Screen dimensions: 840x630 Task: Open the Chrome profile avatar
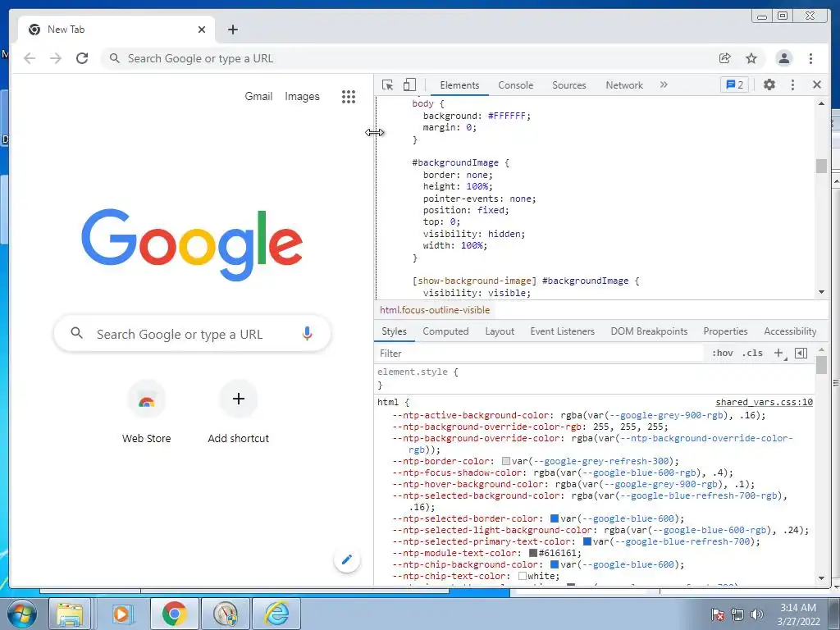point(783,58)
